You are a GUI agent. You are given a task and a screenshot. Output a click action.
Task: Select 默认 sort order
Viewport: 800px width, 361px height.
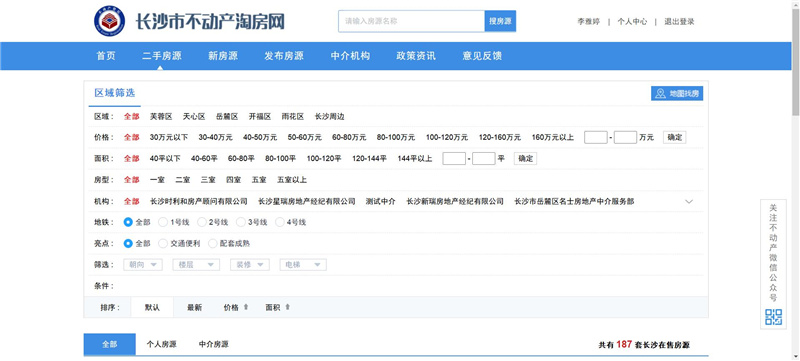coord(152,307)
